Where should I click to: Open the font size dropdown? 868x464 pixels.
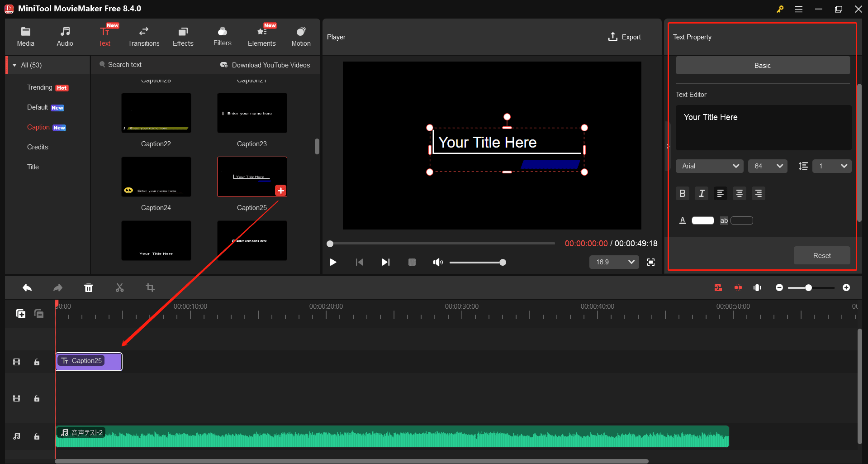[767, 166]
